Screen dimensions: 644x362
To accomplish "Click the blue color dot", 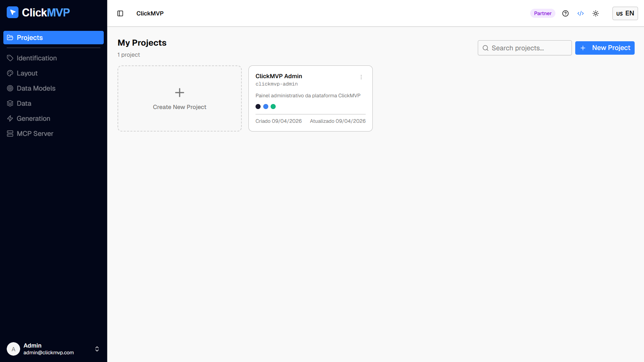I will point(266,107).
